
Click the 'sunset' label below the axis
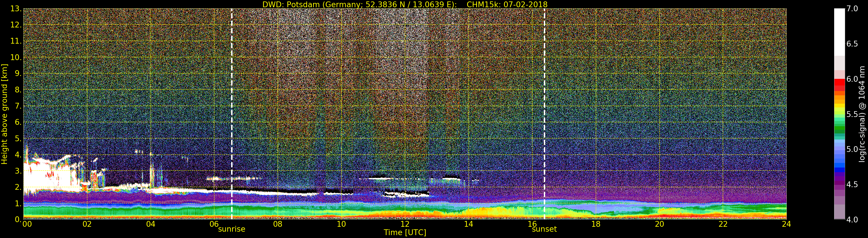pyautogui.click(x=544, y=229)
